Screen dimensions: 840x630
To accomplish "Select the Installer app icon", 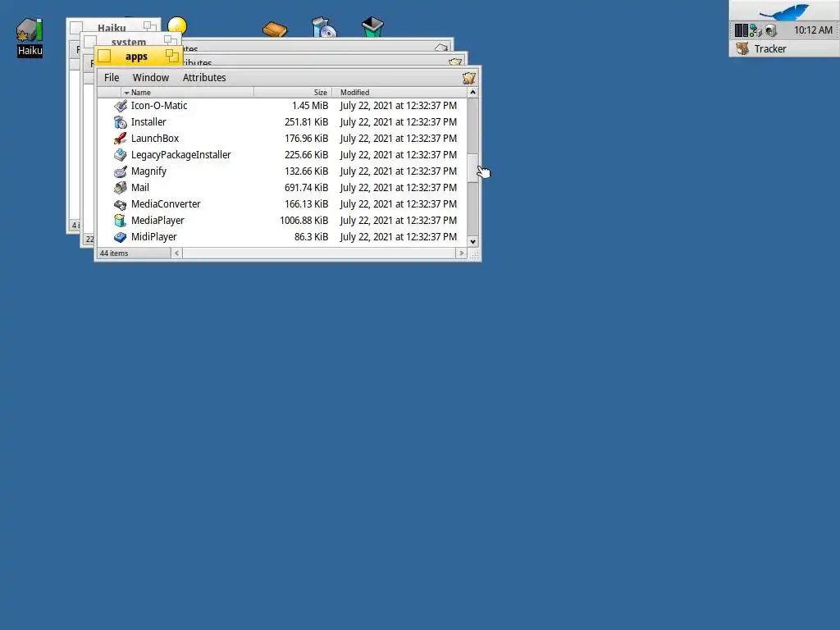I will coord(121,122).
